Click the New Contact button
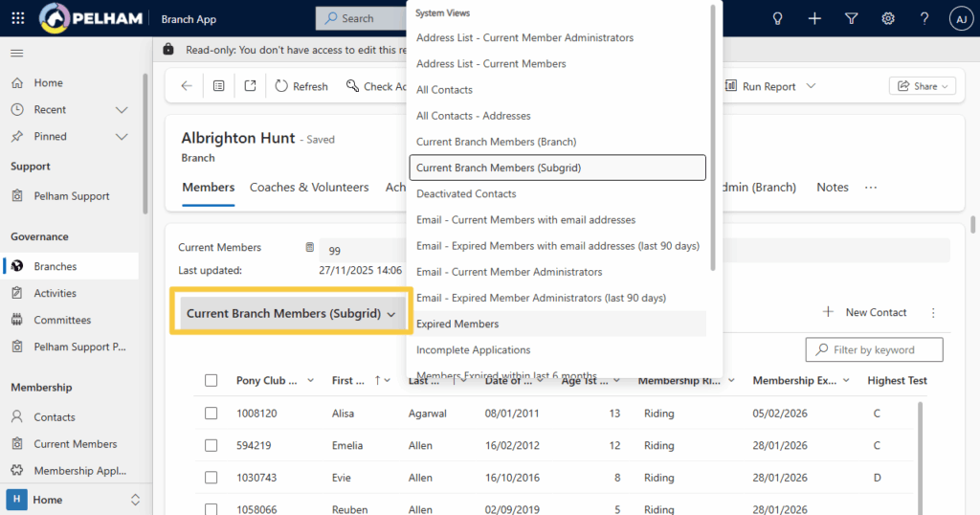Image resolution: width=980 pixels, height=515 pixels. coord(865,312)
